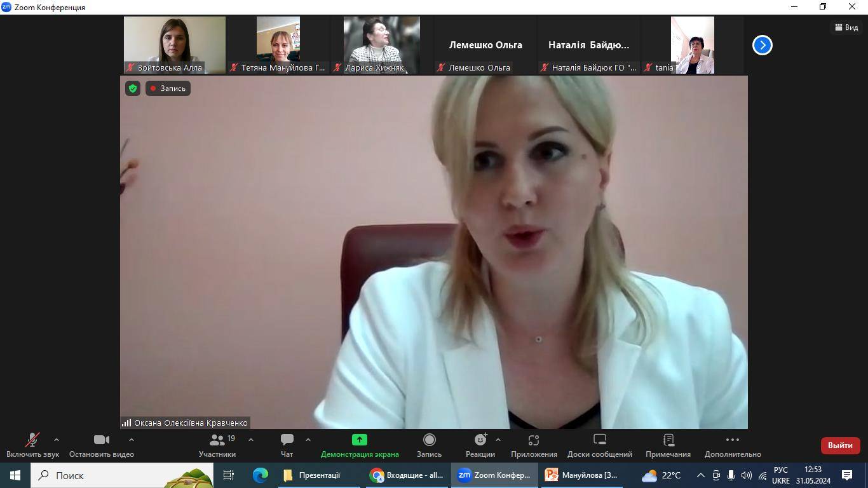Expand chat options arrow
This screenshot has height=488, width=868.
[x=308, y=440]
